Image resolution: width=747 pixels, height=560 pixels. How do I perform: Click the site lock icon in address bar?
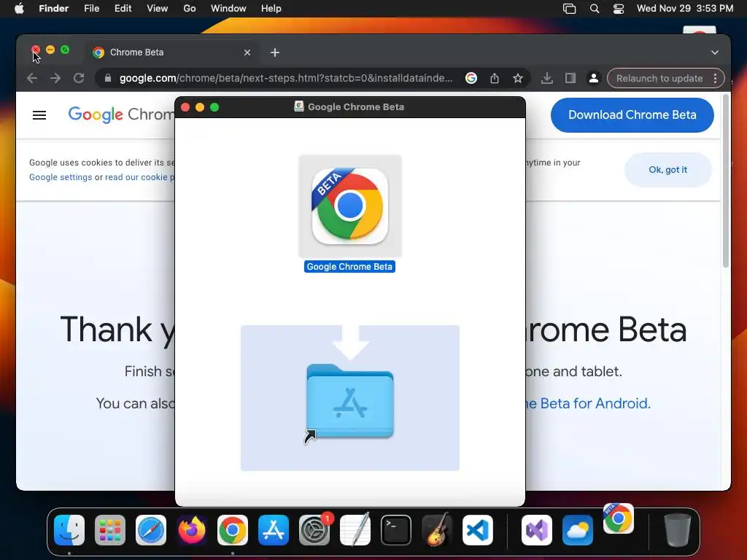tap(108, 78)
